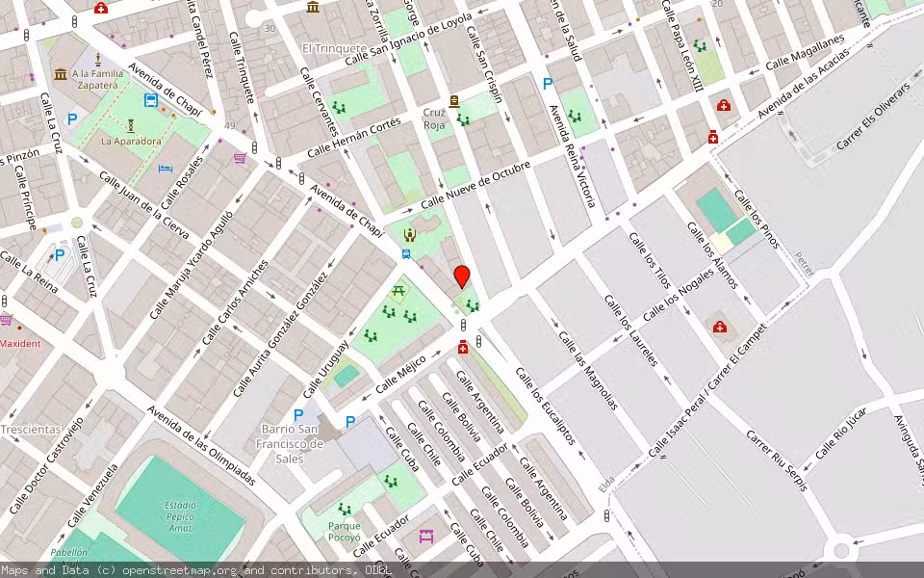Click the shopping cart icon near Calle Rosales

pos(240,159)
